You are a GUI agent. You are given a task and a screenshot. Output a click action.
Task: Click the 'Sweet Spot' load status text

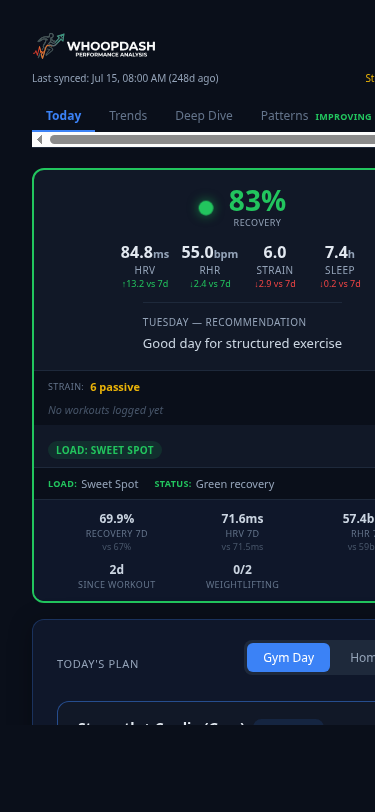(x=110, y=484)
